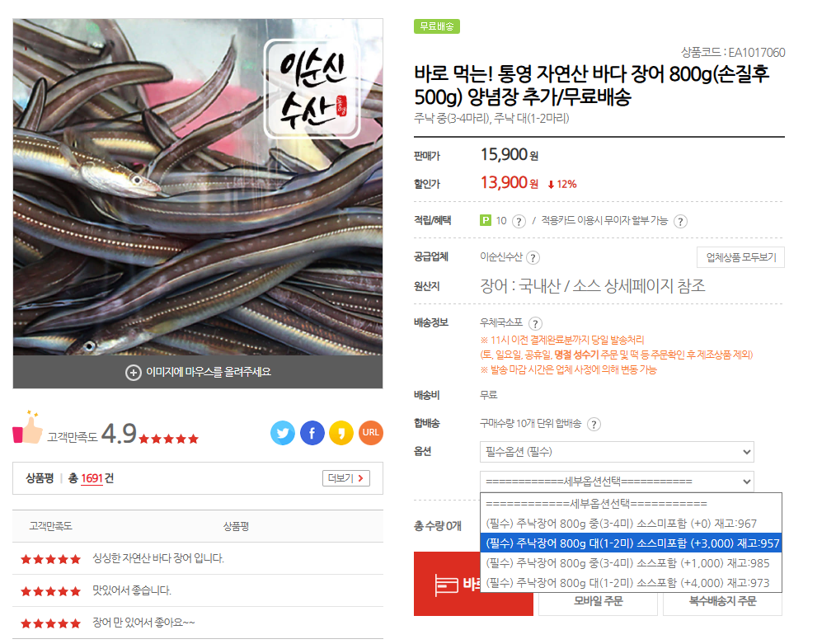Screen dimensions: 836x644
Task: Share product on Twitter
Action: [x=283, y=432]
